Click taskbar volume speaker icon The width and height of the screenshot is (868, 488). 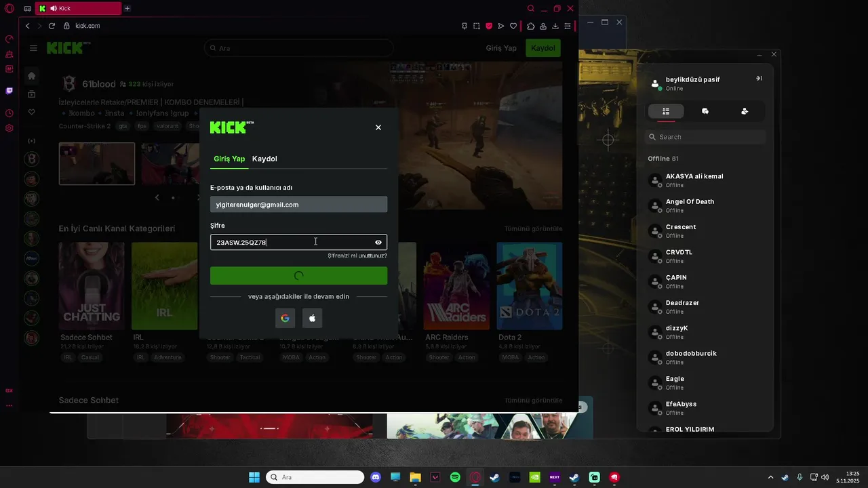click(825, 477)
